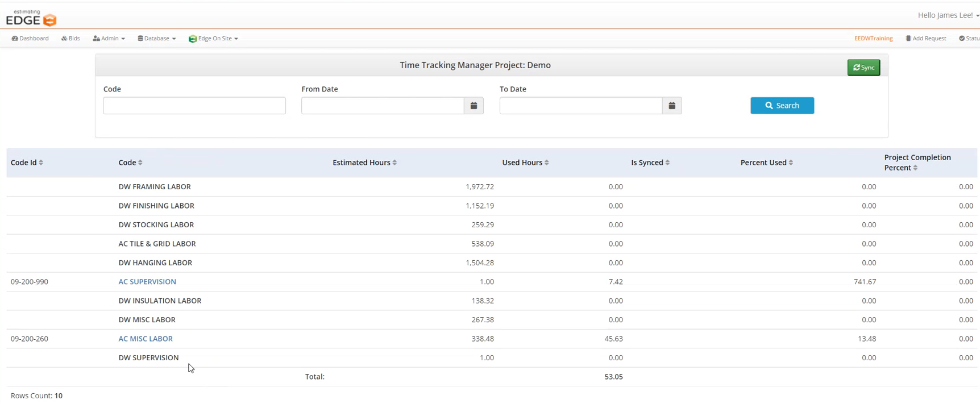Sort by Used Hours column arrows
Image resolution: width=980 pixels, height=404 pixels.
click(547, 163)
